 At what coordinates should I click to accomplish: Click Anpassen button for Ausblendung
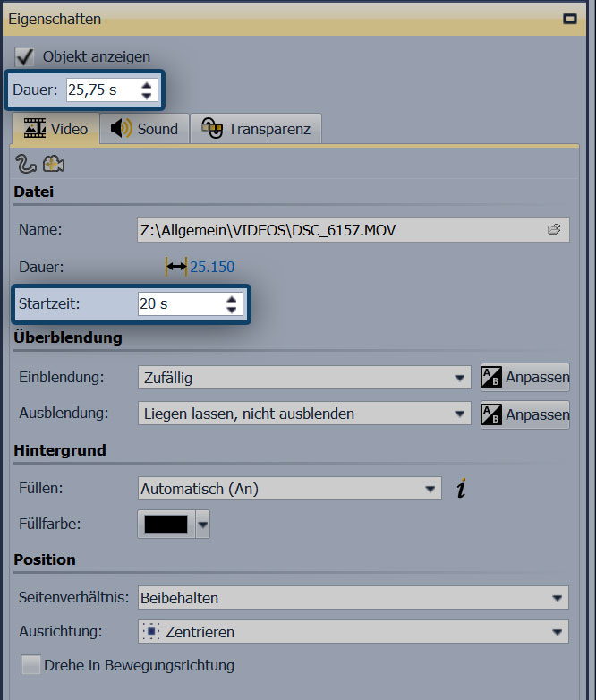tap(525, 414)
